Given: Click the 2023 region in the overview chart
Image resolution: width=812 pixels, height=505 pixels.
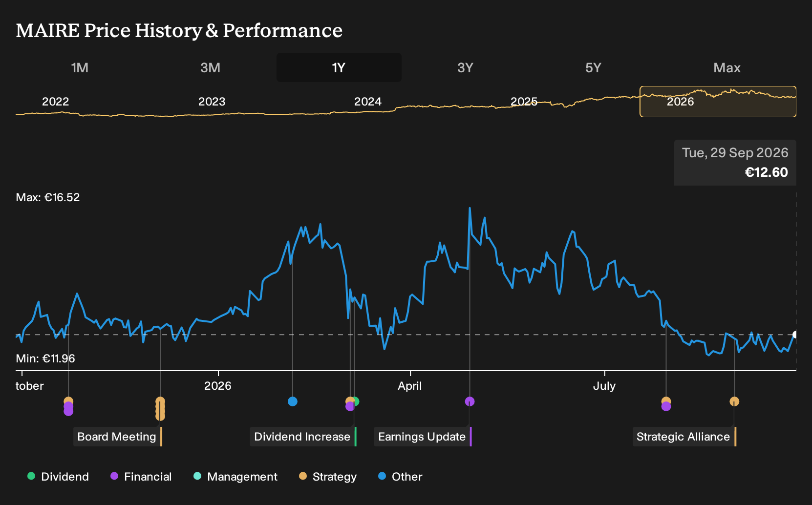Looking at the screenshot, I should (x=212, y=102).
